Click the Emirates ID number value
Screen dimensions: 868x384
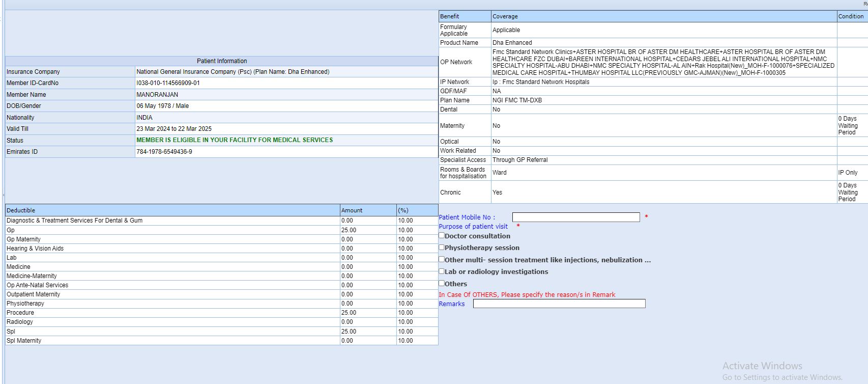(x=164, y=152)
